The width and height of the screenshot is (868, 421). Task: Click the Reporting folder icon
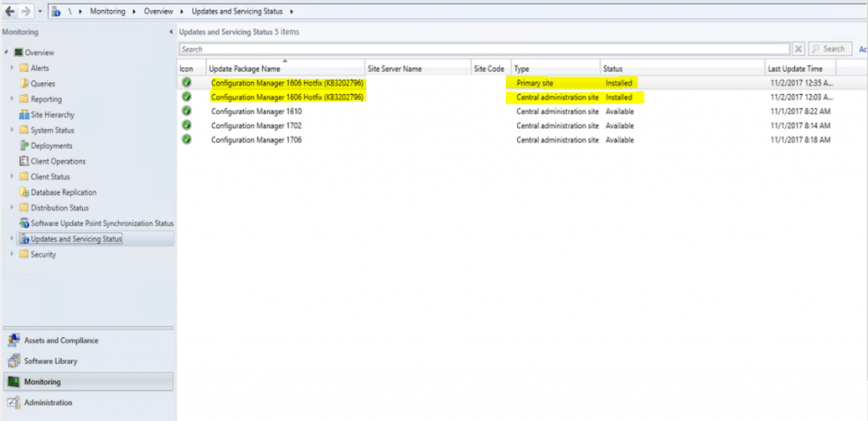click(x=24, y=99)
